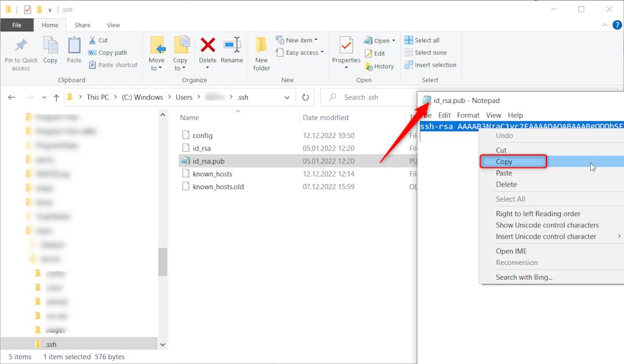Click the Pin to Quick access icon
The image size is (624, 364).
coord(21,46)
